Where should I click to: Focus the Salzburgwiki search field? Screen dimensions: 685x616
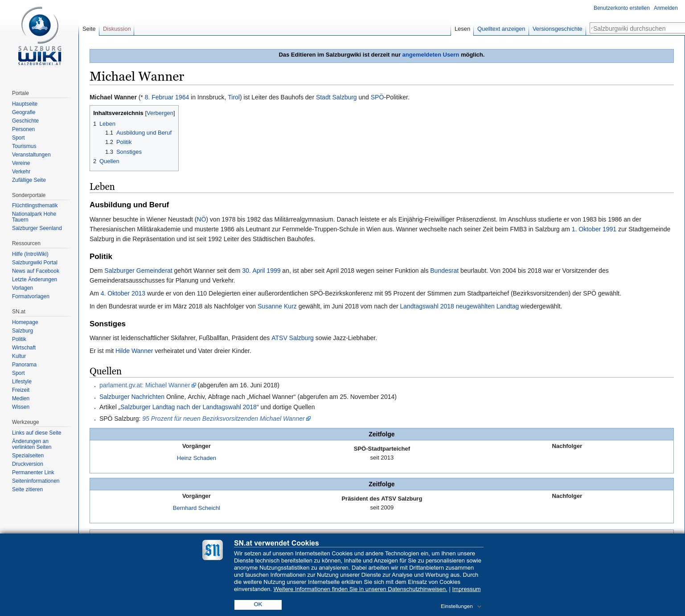pos(637,29)
